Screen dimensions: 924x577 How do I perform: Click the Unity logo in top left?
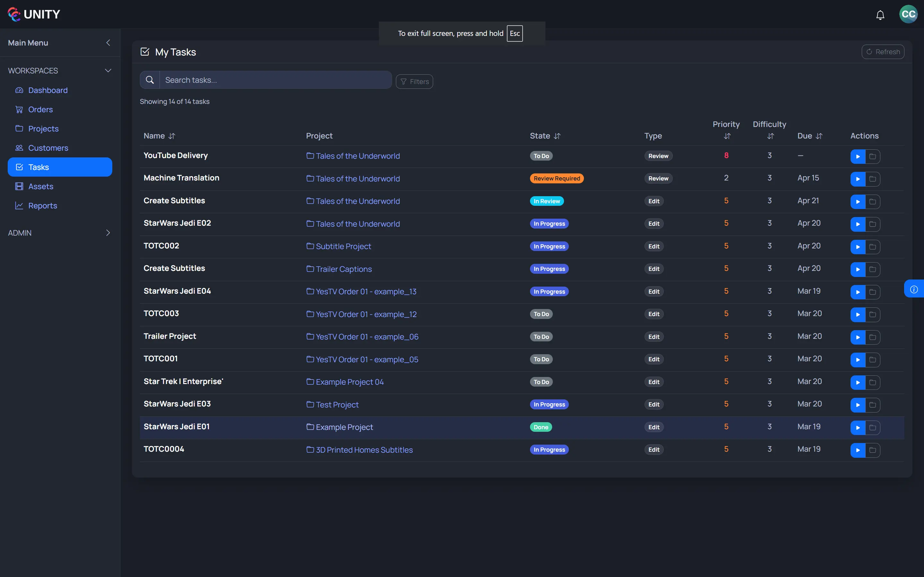click(34, 14)
